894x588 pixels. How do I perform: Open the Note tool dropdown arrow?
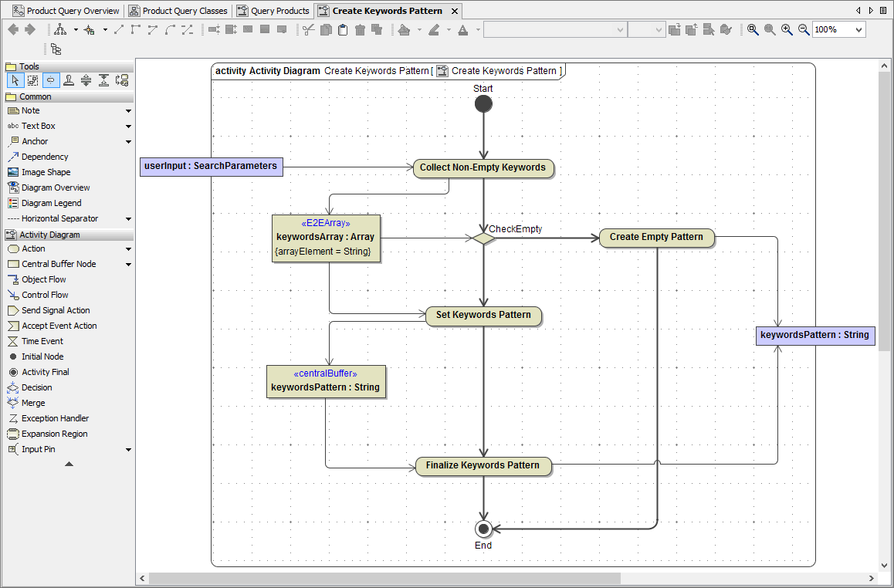[127, 110]
